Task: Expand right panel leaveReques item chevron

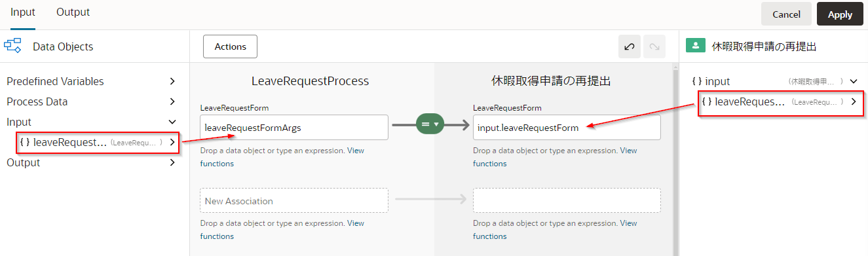Action: pyautogui.click(x=853, y=101)
